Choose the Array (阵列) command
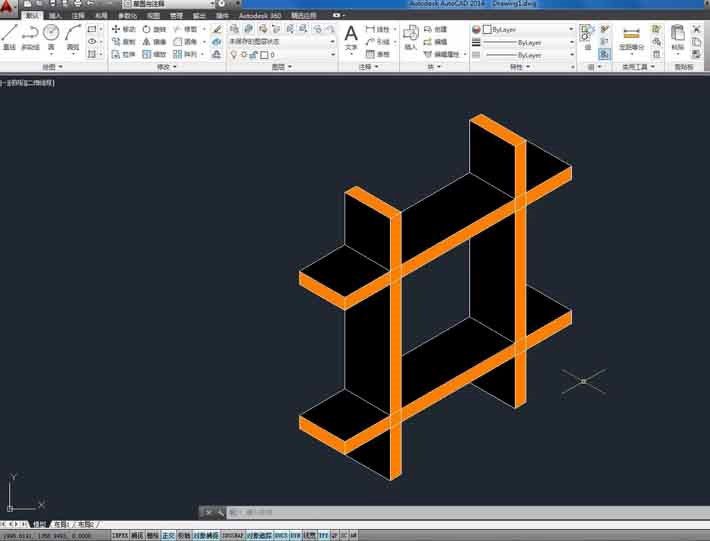This screenshot has width=710, height=541. click(x=185, y=54)
